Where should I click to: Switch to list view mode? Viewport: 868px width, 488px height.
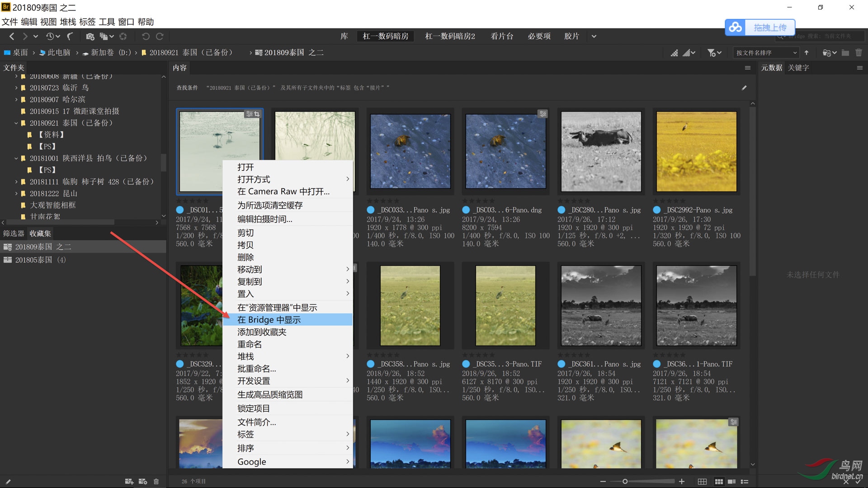click(x=745, y=482)
